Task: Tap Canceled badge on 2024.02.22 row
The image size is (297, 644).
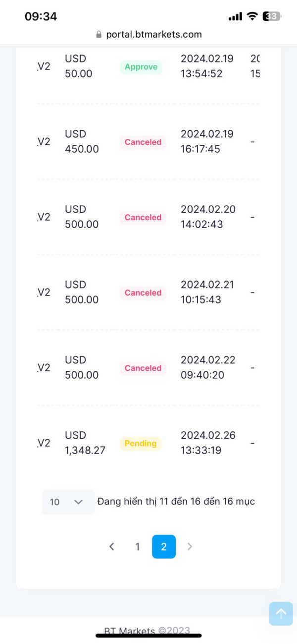Action: click(x=143, y=368)
